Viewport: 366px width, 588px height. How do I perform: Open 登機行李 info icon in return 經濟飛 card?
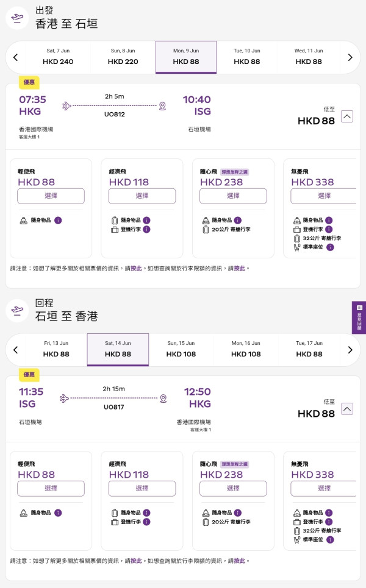146,522
